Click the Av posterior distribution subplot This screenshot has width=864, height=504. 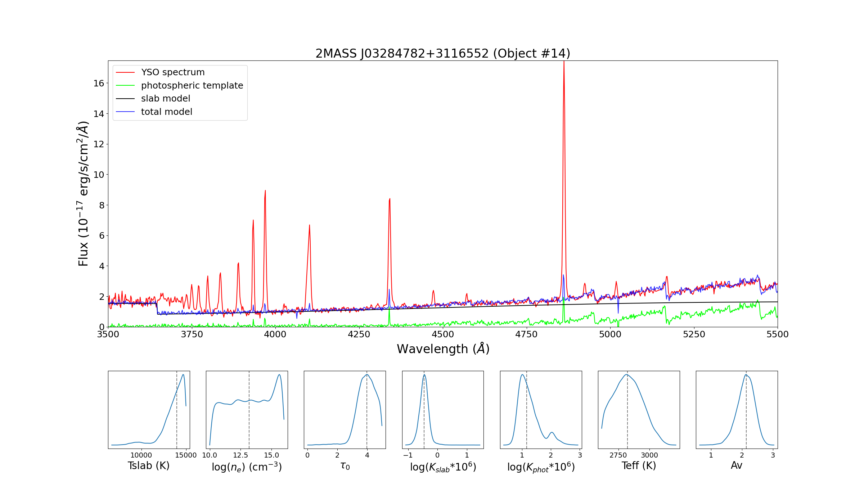(737, 410)
